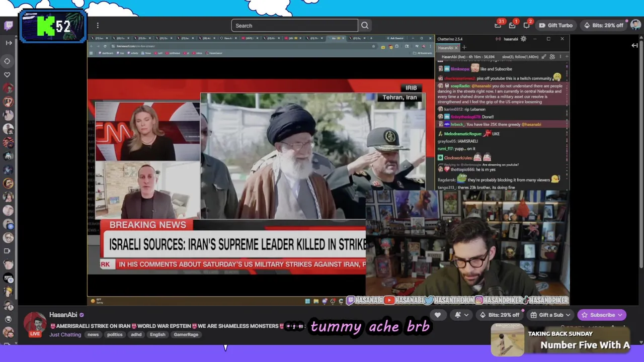This screenshot has height=362, width=644.
Task: Open File Explorer in the streamed taskbar
Action: (x=316, y=301)
